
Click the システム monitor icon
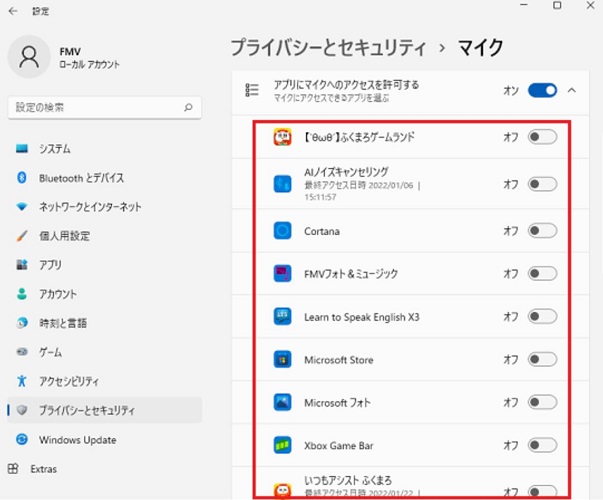click(x=22, y=148)
